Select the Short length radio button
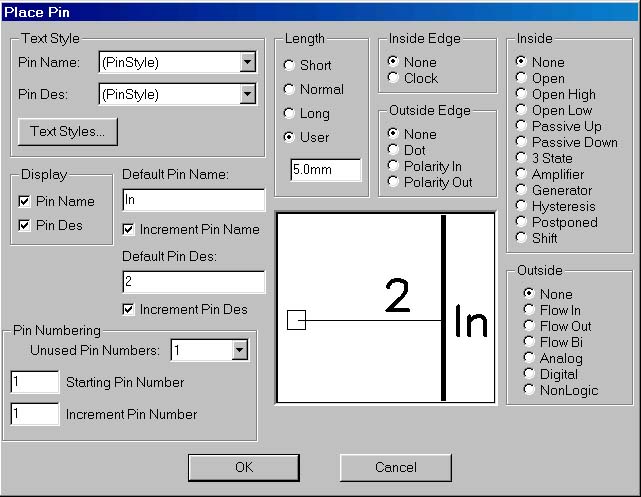 [289, 66]
